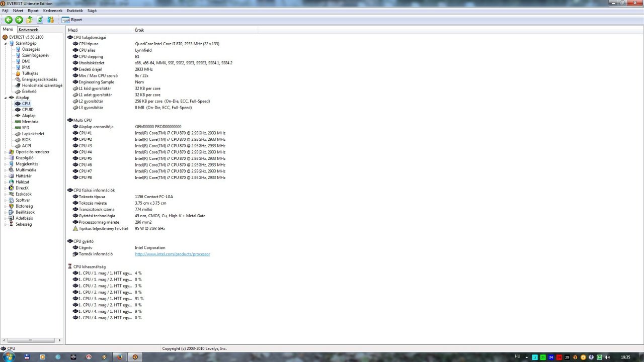
Task: Open the Fájl menu
Action: click(x=5, y=11)
